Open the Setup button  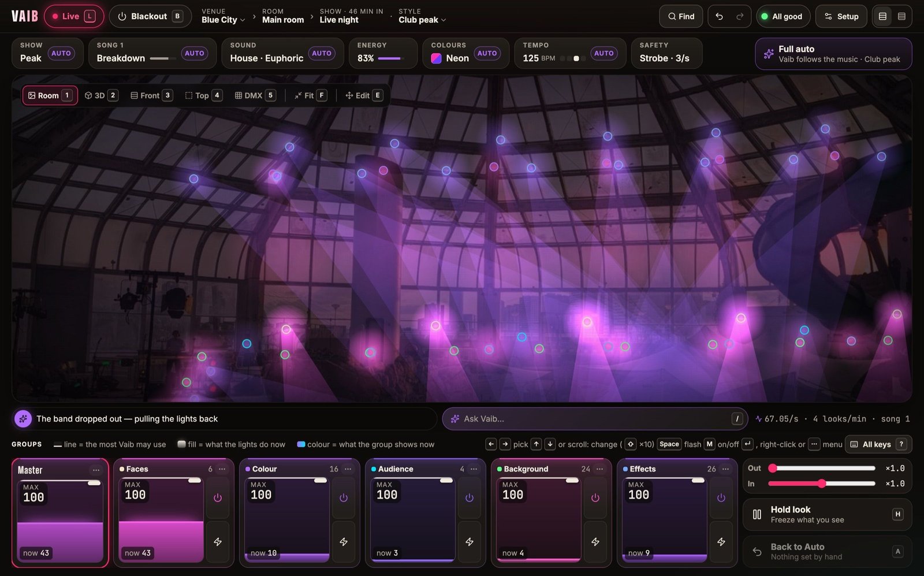[841, 16]
